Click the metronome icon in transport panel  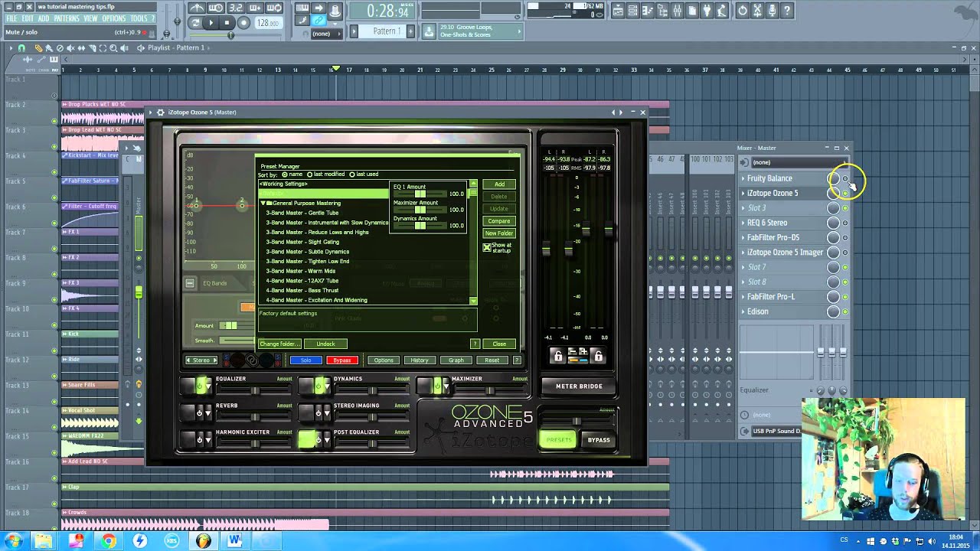pos(197,8)
